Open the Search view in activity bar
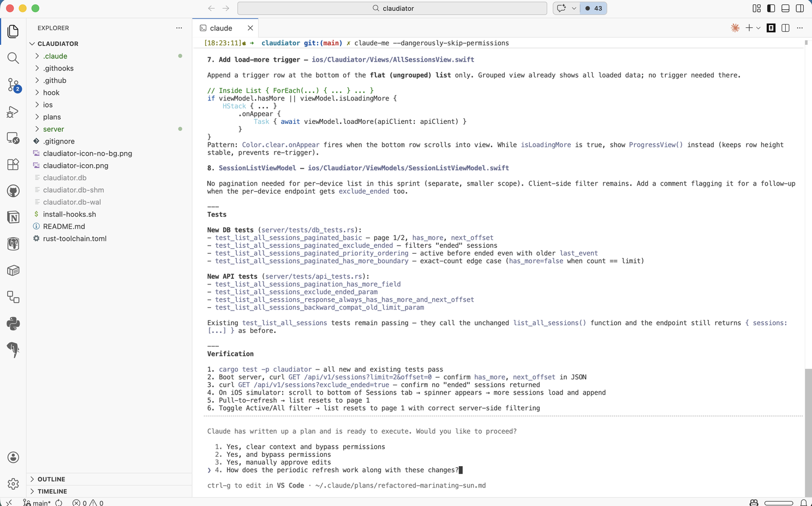This screenshot has width=812, height=506. coord(13,58)
